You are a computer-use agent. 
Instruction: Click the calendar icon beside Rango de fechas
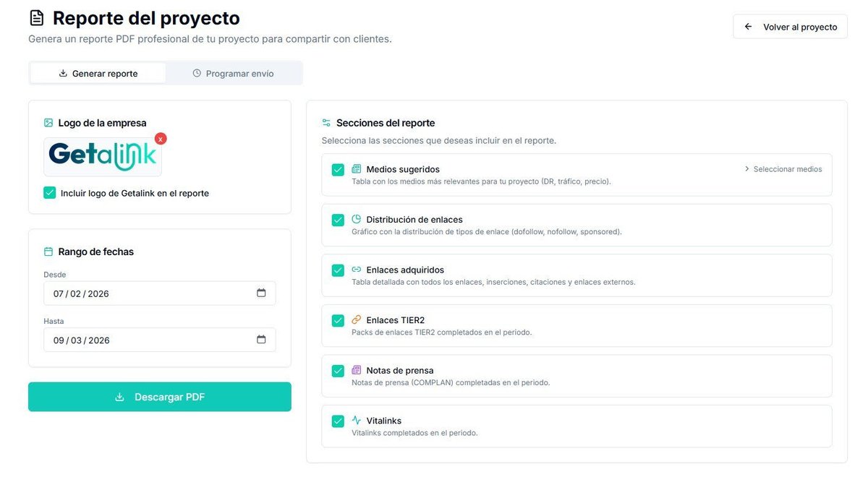point(48,252)
